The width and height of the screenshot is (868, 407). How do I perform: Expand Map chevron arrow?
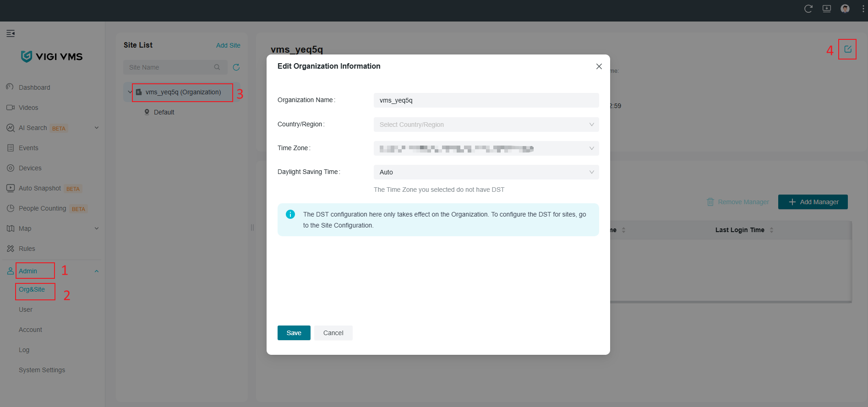pos(97,228)
